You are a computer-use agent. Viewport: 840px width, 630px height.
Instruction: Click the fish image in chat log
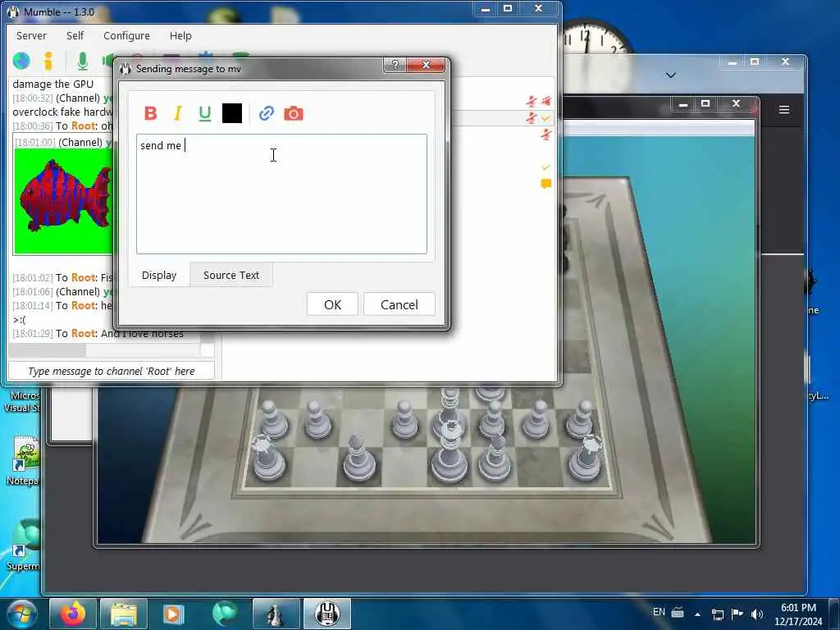click(63, 202)
